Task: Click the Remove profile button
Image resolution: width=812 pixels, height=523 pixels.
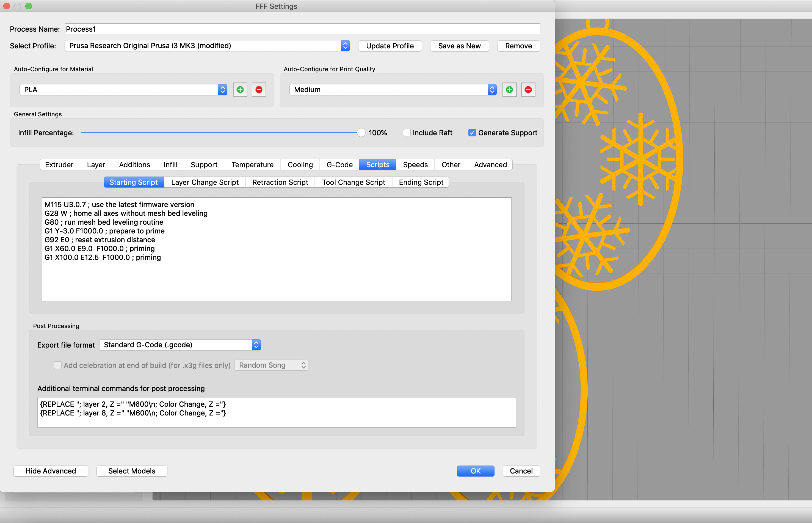Action: (519, 46)
